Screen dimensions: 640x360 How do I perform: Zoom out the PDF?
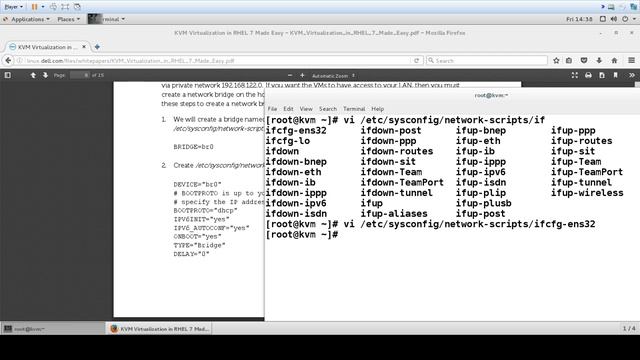[290, 76]
